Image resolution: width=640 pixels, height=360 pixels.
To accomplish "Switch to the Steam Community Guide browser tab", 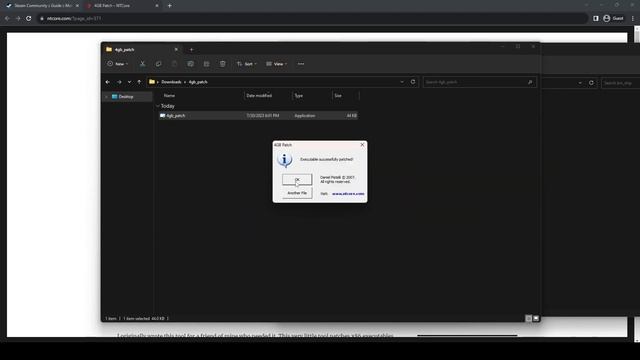I will pos(42,6).
